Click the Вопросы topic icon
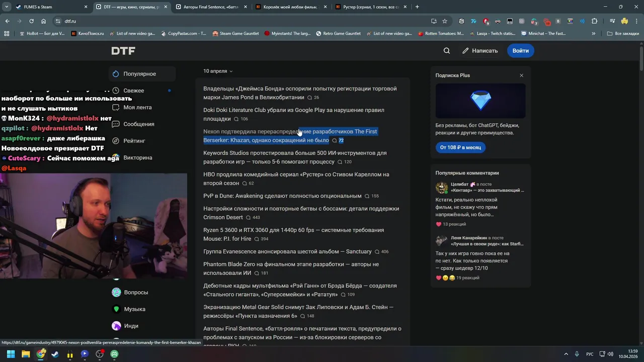The width and height of the screenshot is (644, 362). click(x=116, y=292)
